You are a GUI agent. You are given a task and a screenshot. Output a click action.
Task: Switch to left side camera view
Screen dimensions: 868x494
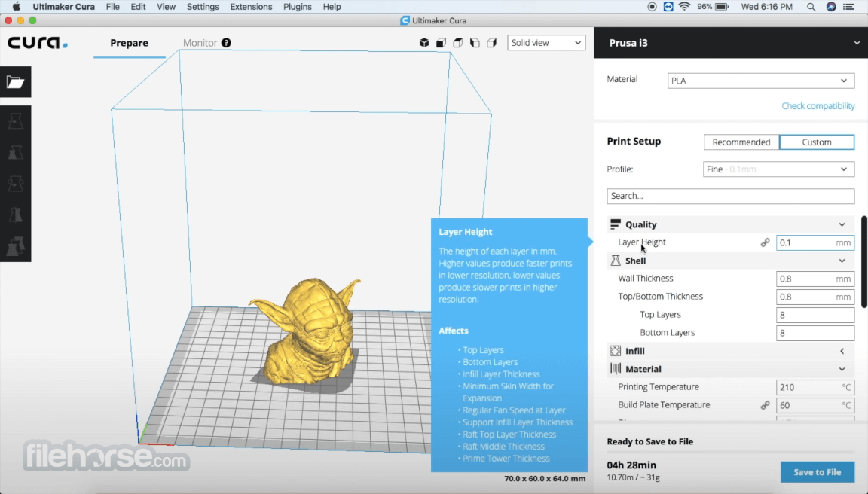(475, 43)
